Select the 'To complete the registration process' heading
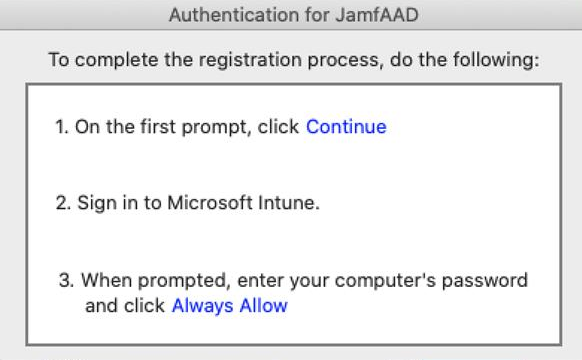The image size is (582, 360). pos(294,60)
